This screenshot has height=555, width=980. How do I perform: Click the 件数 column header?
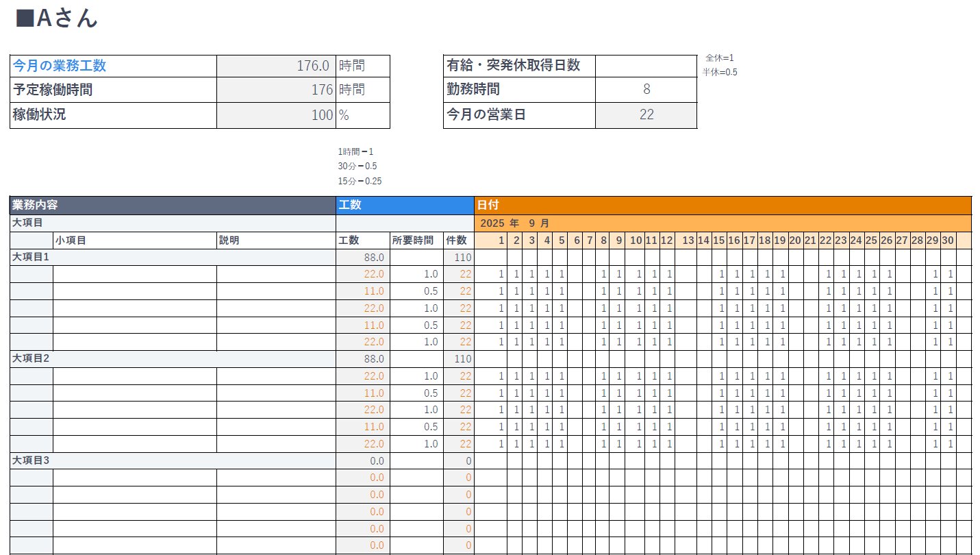(458, 241)
